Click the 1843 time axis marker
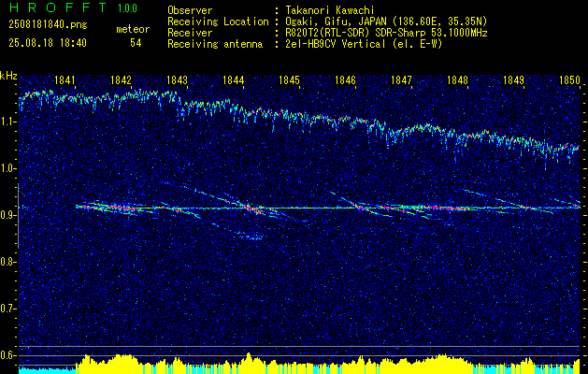This screenshot has height=374, width=588. tap(177, 79)
